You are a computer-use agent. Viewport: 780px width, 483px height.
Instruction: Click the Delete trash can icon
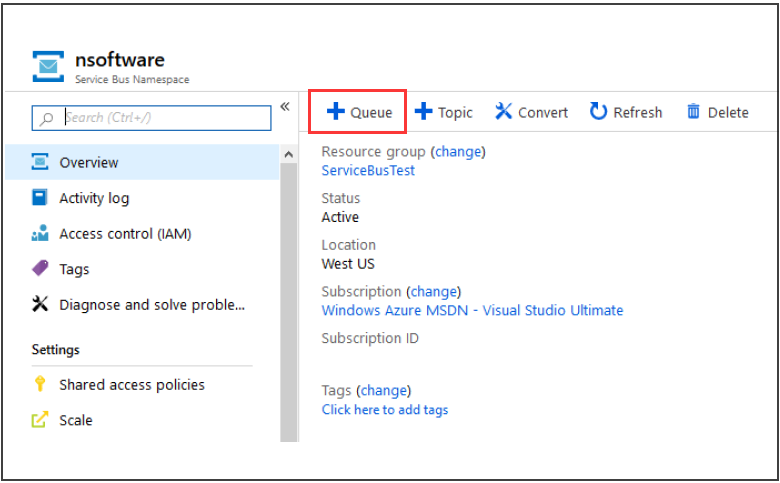[693, 111]
